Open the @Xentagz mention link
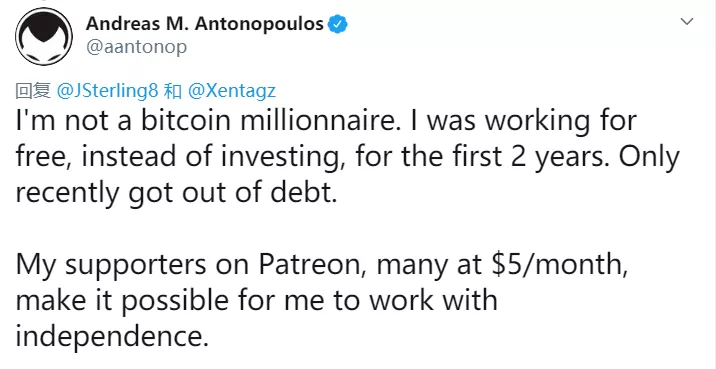 pos(232,91)
